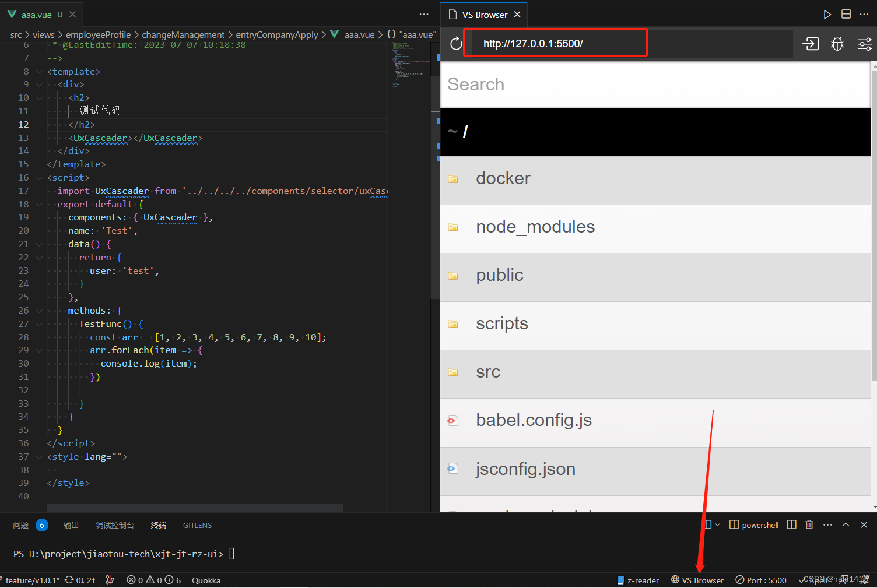Open the GITLENS panel tab
This screenshot has height=588, width=877.
[197, 525]
